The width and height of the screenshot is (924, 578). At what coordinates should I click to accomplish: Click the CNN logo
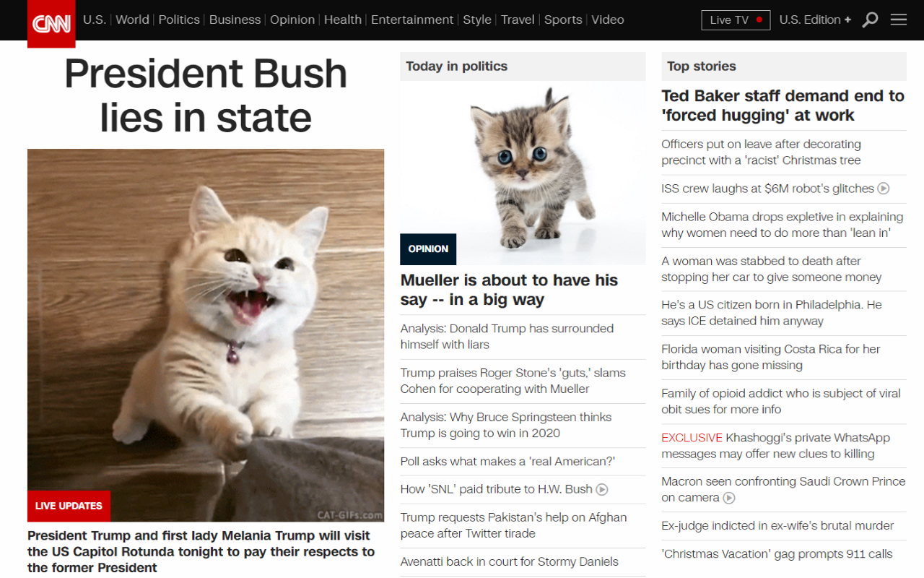pyautogui.click(x=51, y=24)
